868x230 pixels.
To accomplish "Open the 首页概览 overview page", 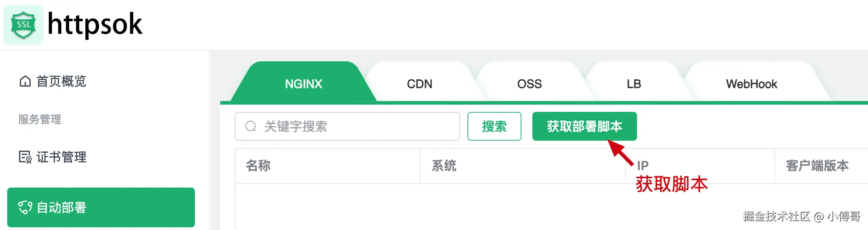I will 61,81.
